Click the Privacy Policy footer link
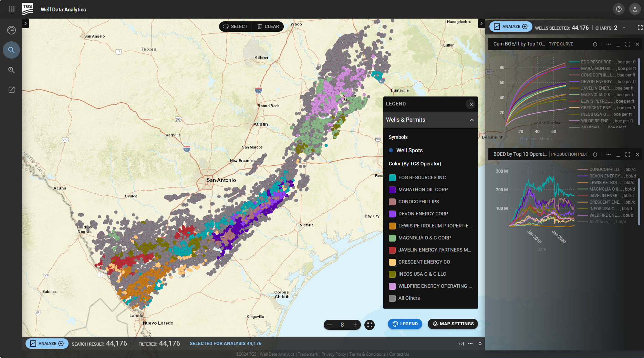The height and width of the screenshot is (358, 644). coord(333,354)
